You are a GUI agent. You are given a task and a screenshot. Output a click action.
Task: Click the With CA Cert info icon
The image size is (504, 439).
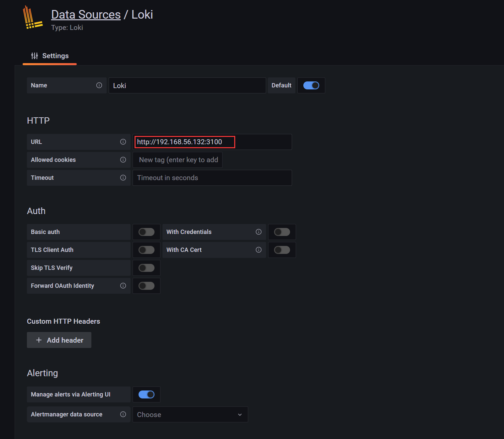coord(258,250)
